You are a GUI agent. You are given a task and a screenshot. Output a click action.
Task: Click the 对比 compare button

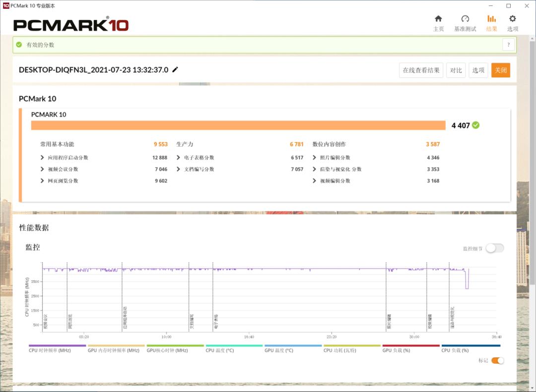456,70
